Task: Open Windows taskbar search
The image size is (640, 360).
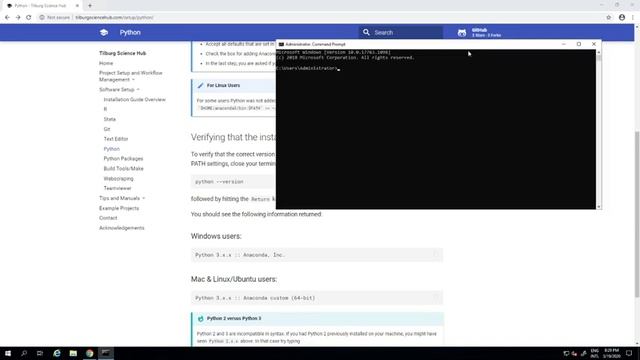Action: (x=24, y=353)
